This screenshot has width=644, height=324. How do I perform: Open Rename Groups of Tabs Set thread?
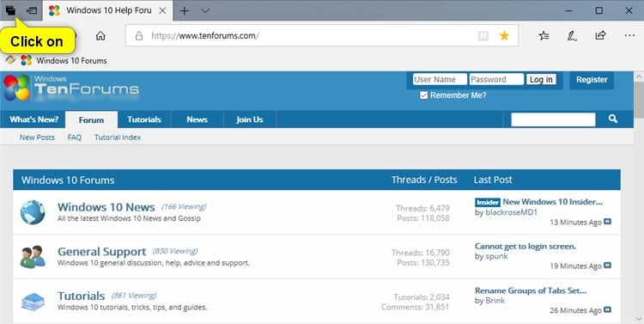pos(531,290)
